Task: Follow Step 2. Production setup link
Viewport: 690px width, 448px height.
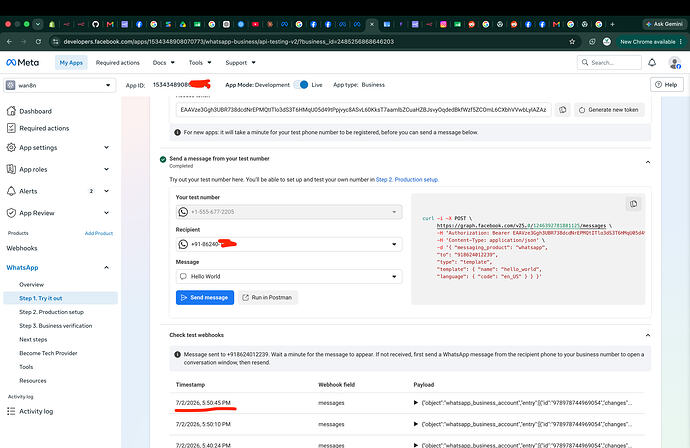Action: (407, 180)
